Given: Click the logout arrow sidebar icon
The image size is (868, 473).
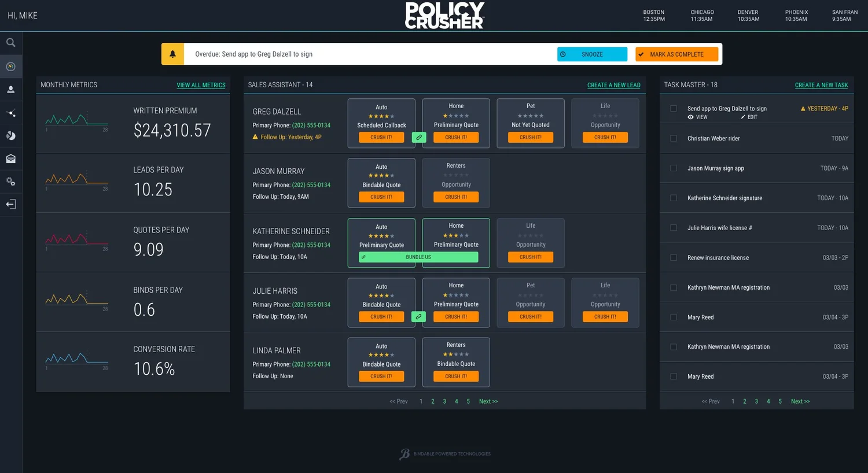Looking at the screenshot, I should [10, 204].
